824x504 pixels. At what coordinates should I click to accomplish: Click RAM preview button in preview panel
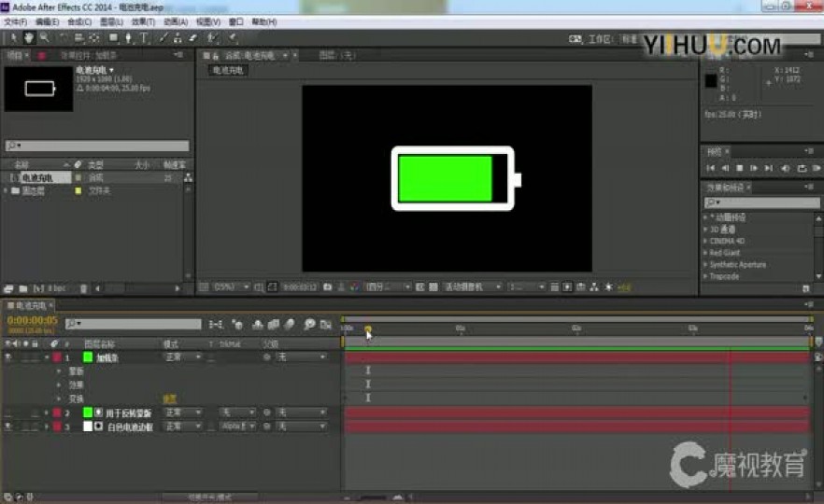coord(817,168)
